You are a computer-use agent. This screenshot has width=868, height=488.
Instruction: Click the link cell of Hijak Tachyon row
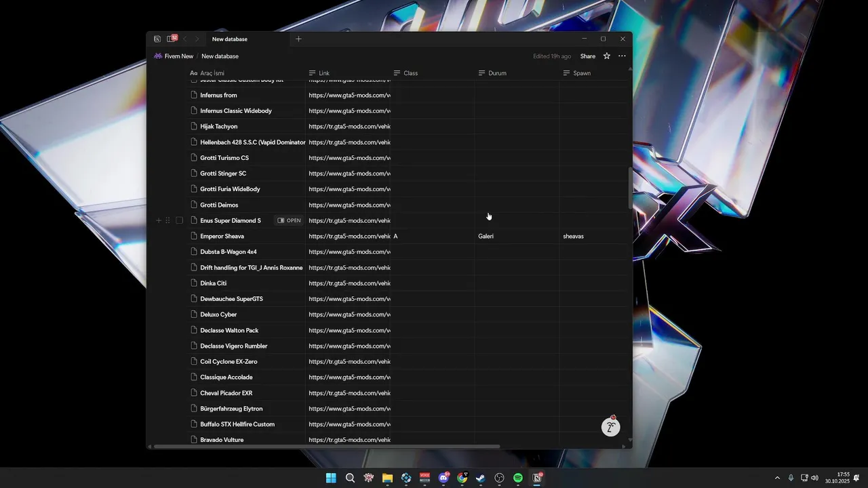pos(348,127)
